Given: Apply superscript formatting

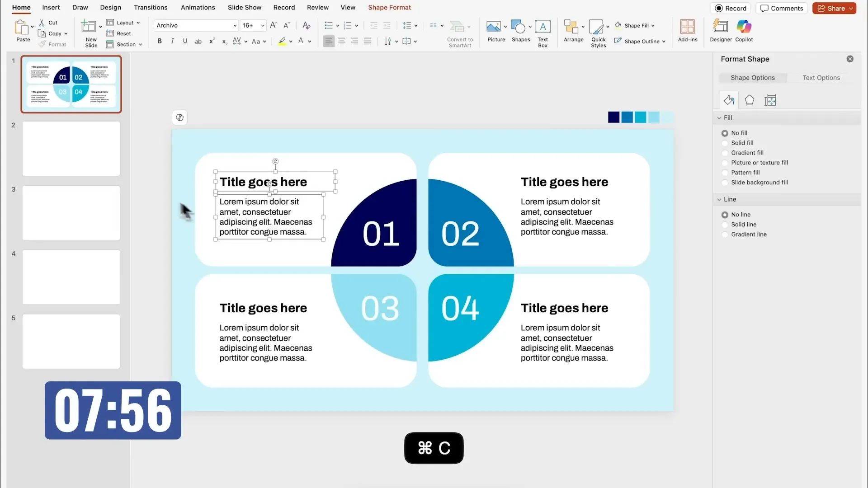Looking at the screenshot, I should pyautogui.click(x=211, y=41).
